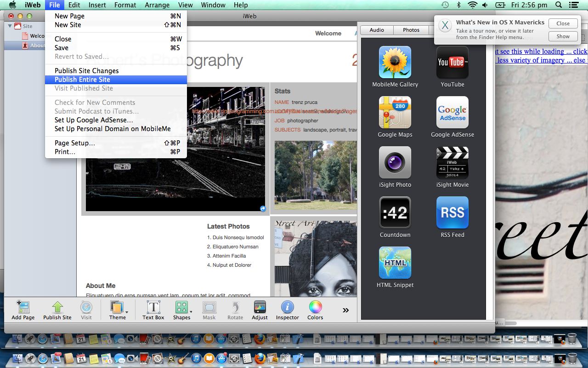Add the MobileMe Gallery widget
Image resolution: width=588 pixels, height=368 pixels.
tap(395, 62)
